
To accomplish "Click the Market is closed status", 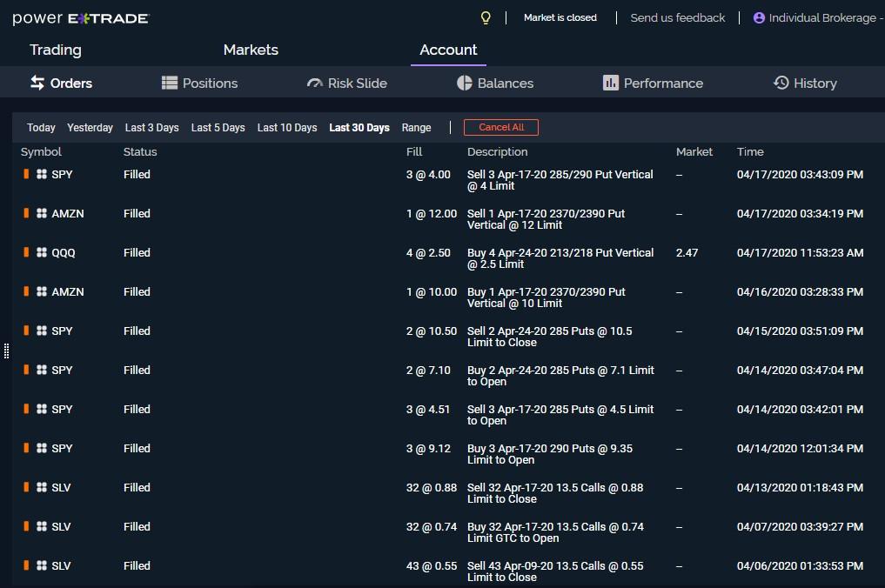I will tap(560, 18).
